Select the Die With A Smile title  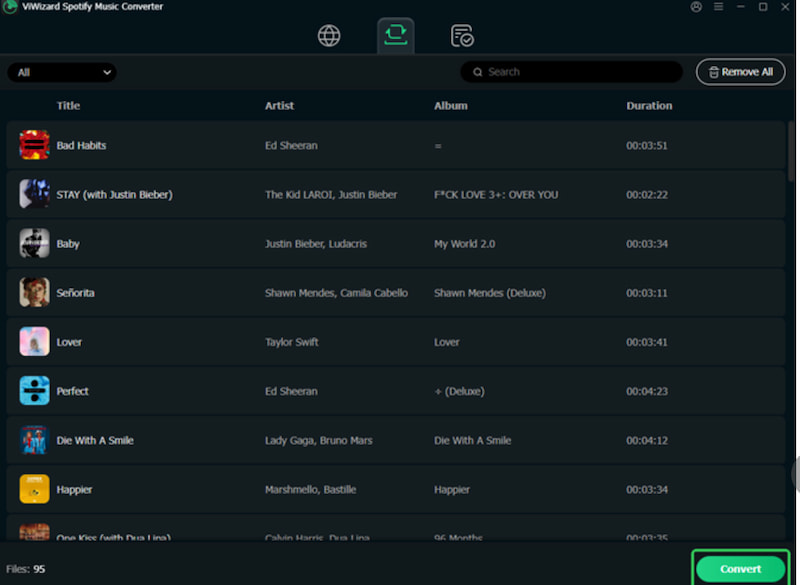pos(95,440)
